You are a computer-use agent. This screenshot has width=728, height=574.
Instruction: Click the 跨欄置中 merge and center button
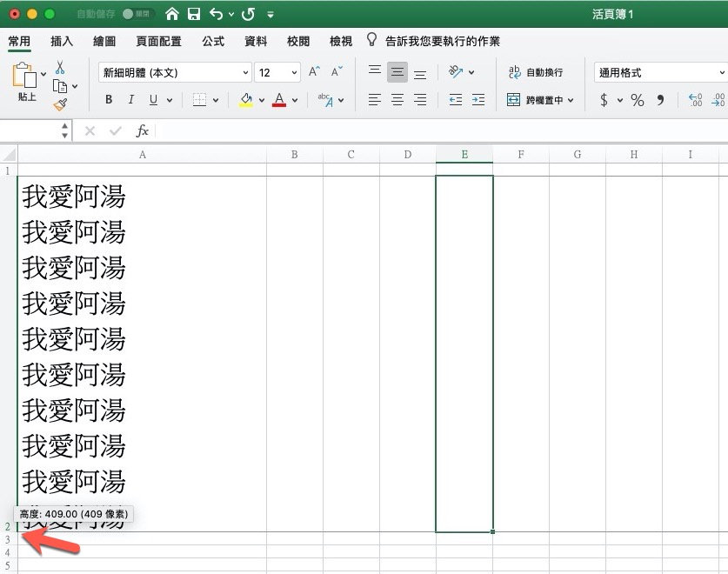tap(540, 100)
